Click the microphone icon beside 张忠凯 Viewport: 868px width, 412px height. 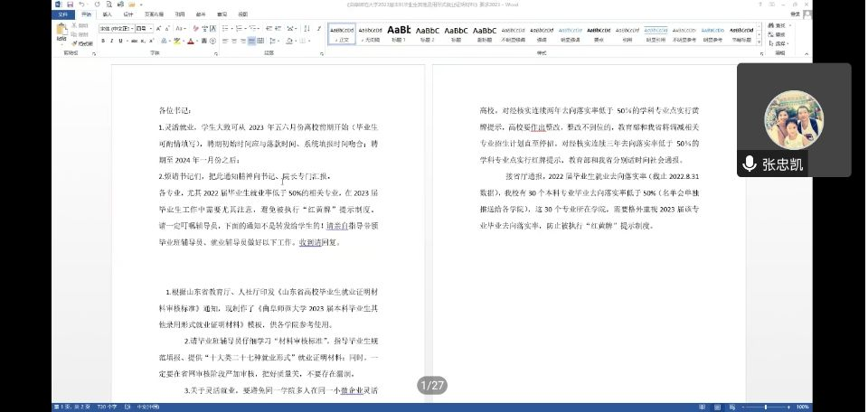749,164
